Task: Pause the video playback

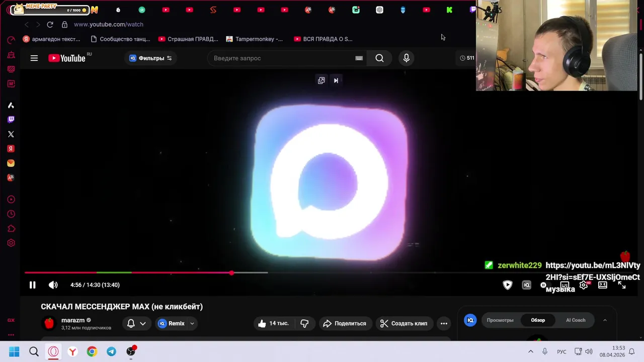Action: click(32, 285)
